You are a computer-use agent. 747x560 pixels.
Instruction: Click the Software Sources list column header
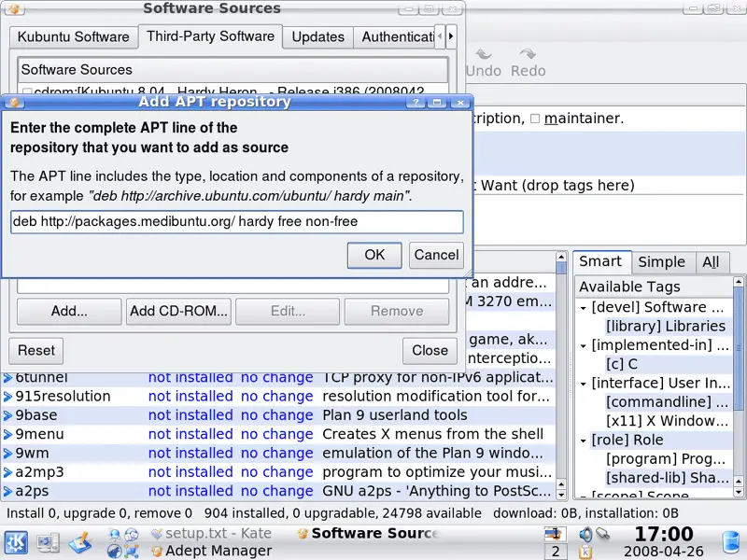233,70
